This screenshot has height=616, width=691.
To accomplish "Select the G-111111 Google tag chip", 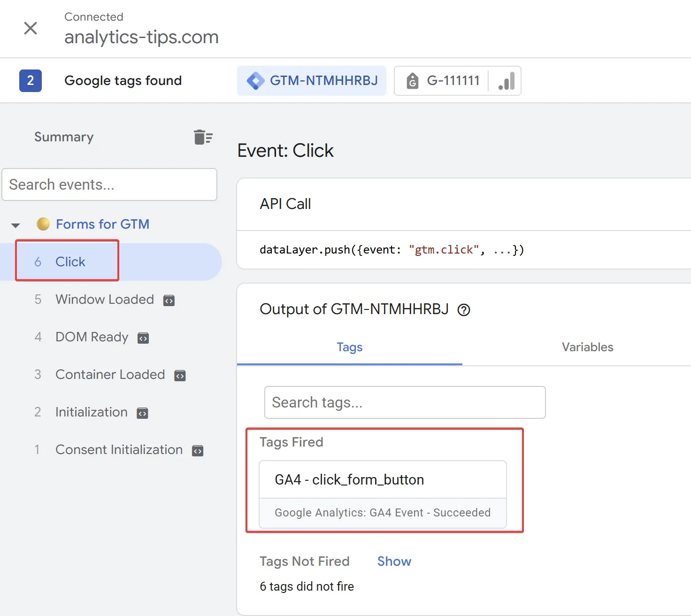I will pos(457,81).
